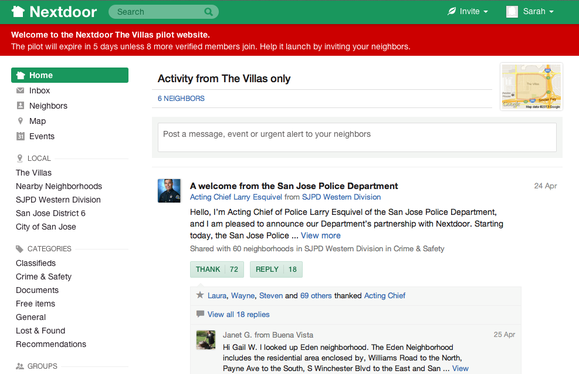Open the Recommendations category
The height and width of the screenshot is (374, 579).
click(51, 344)
